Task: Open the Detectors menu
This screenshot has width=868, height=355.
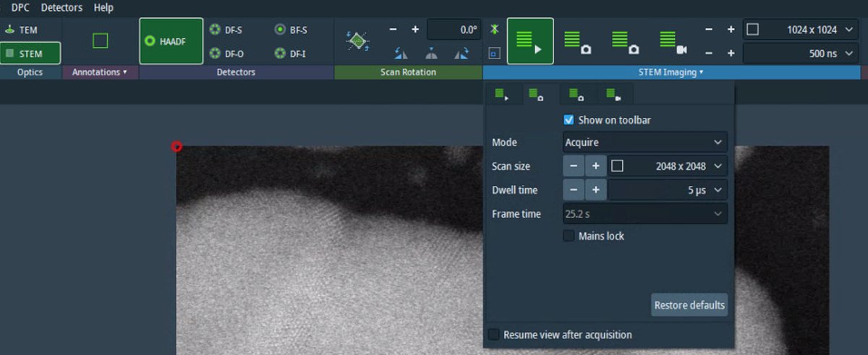Action: tap(61, 7)
